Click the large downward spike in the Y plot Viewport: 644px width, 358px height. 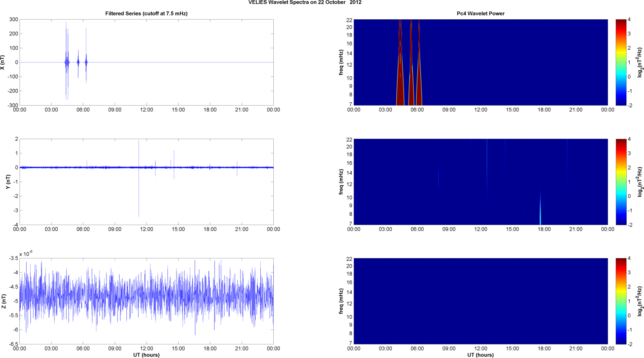(x=139, y=202)
